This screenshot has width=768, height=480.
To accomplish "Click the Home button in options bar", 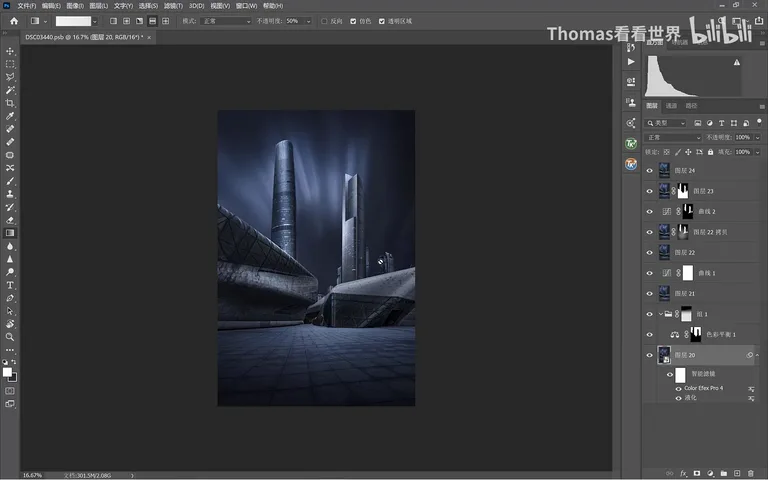I will pos(14,21).
